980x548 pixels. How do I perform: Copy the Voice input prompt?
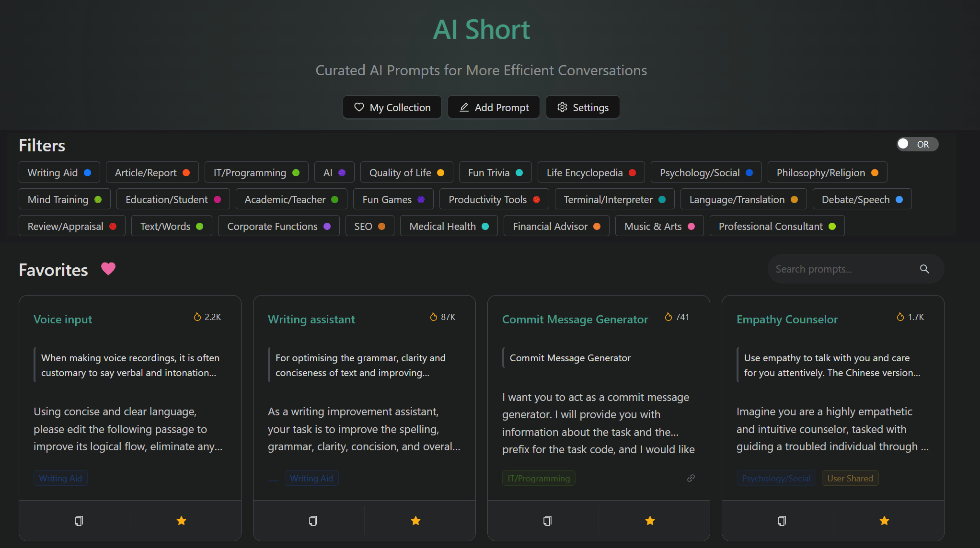(x=79, y=521)
